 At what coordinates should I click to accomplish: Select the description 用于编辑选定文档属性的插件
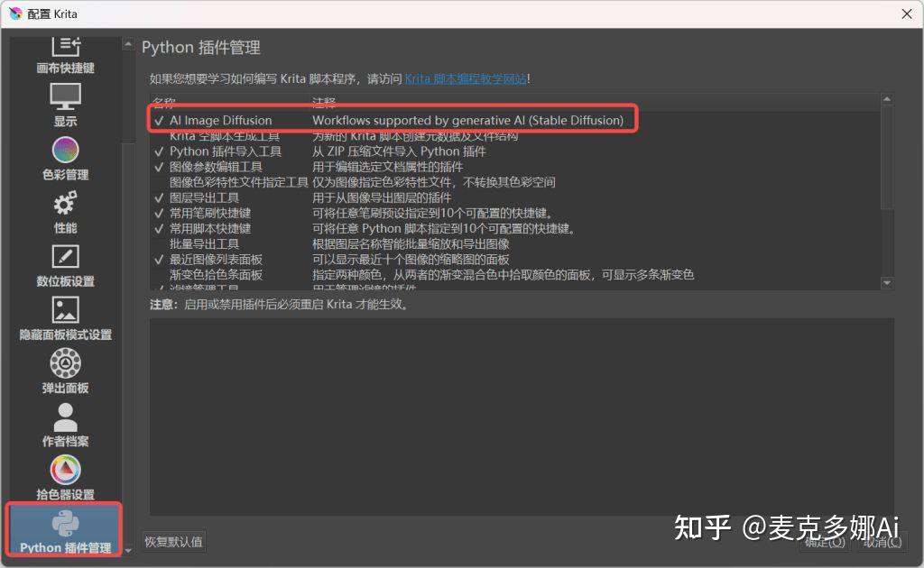pyautogui.click(x=388, y=167)
